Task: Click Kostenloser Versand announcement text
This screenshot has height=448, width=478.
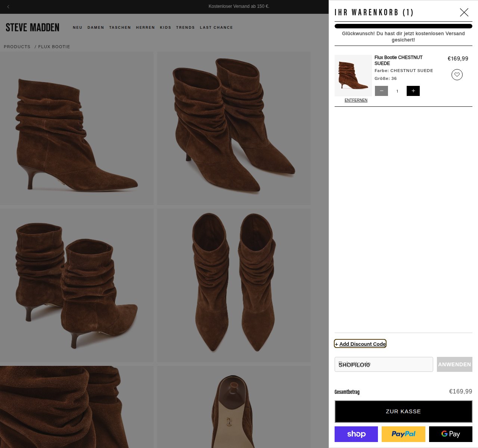Action: click(239, 6)
